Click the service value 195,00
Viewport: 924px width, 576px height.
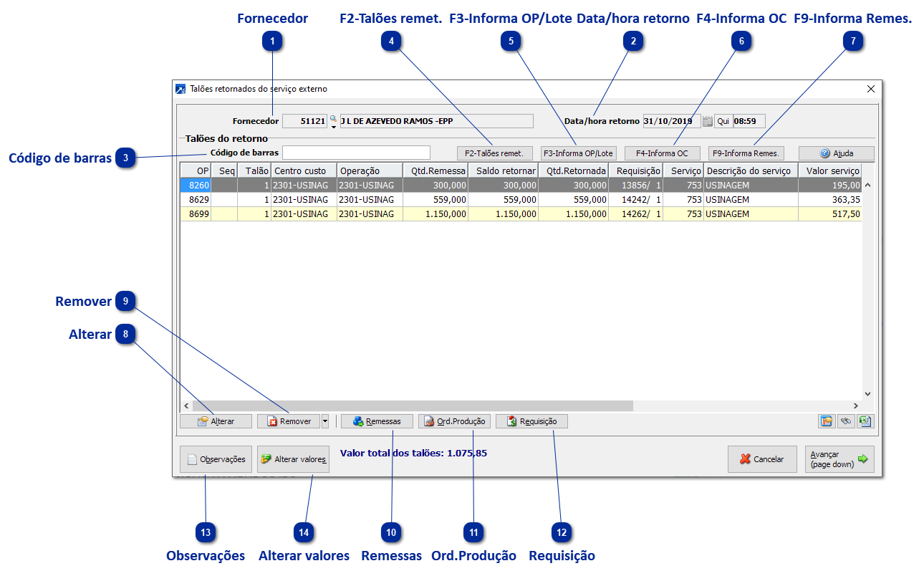pyautogui.click(x=830, y=185)
